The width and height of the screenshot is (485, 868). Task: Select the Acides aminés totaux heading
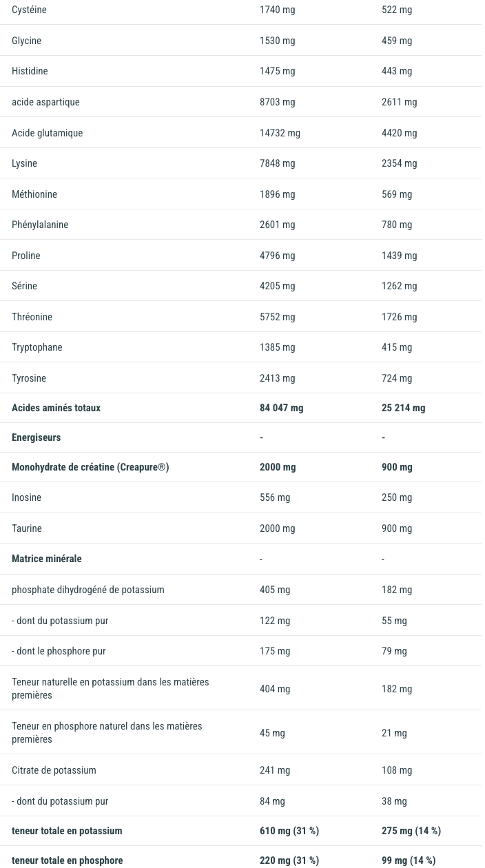pyautogui.click(x=56, y=408)
